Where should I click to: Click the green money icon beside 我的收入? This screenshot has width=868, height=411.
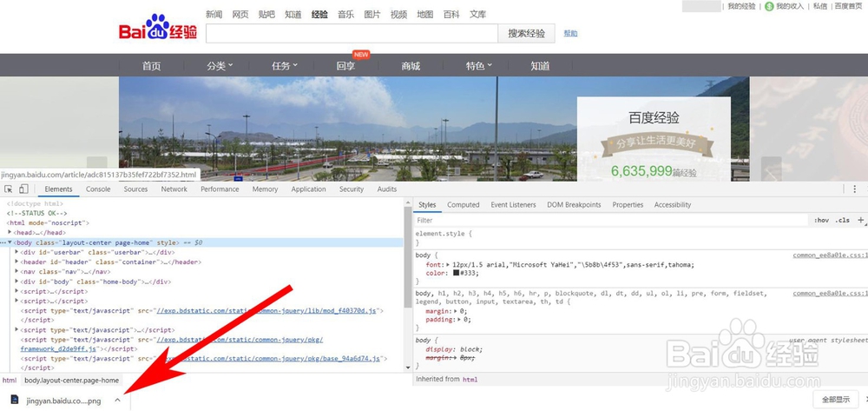pos(769,6)
